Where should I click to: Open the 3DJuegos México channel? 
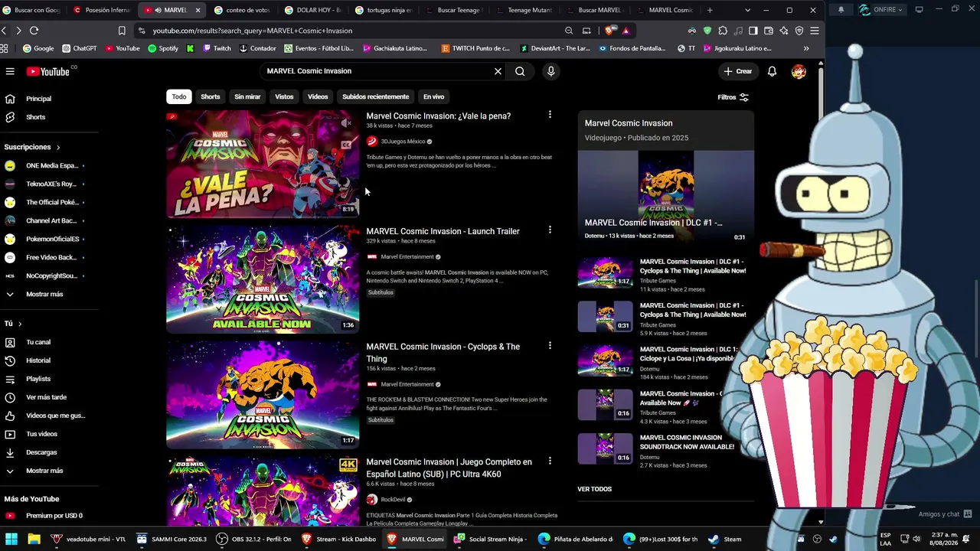tap(403, 142)
